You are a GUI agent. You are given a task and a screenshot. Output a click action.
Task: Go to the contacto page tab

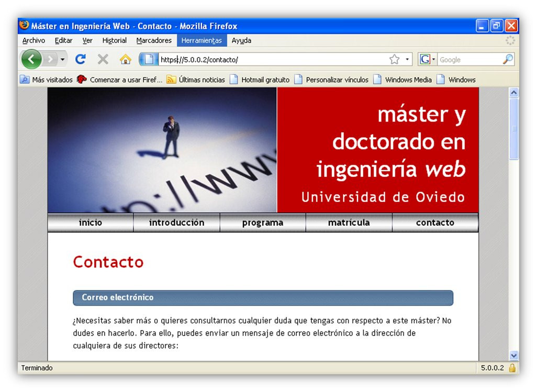click(435, 222)
